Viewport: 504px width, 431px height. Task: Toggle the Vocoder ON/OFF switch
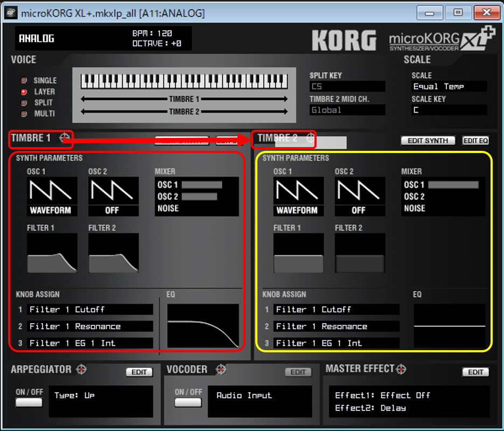click(x=188, y=402)
